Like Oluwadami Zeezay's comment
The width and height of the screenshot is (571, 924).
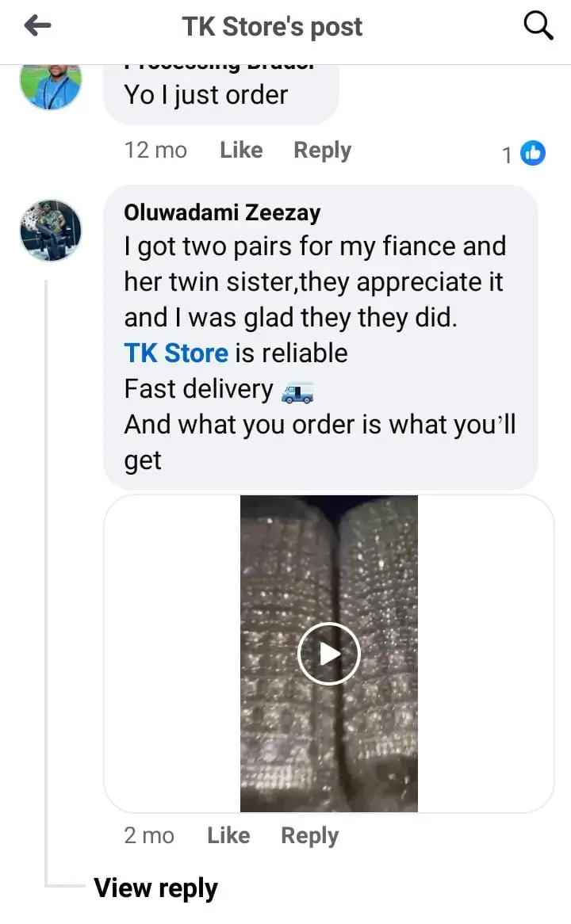tap(228, 835)
